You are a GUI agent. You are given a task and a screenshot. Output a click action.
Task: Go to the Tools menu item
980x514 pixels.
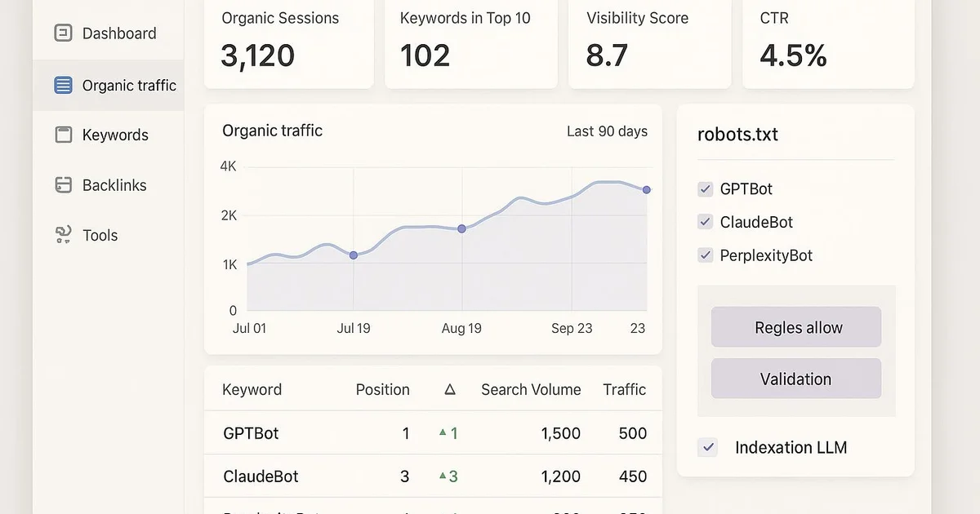108,235
